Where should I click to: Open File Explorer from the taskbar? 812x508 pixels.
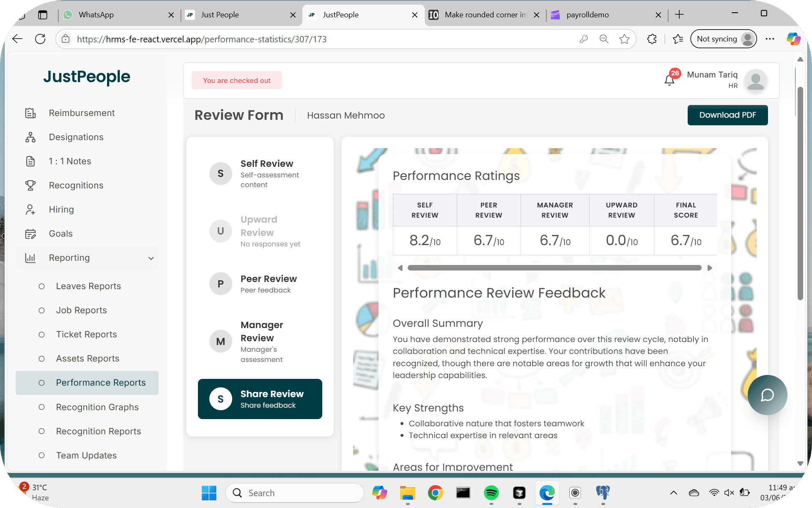click(407, 493)
